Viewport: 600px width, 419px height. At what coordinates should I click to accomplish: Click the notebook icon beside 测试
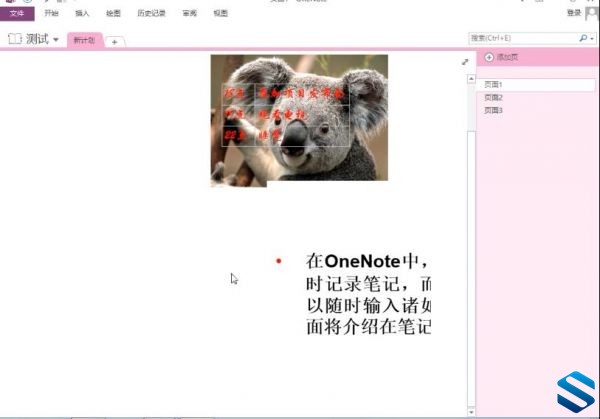(15, 39)
